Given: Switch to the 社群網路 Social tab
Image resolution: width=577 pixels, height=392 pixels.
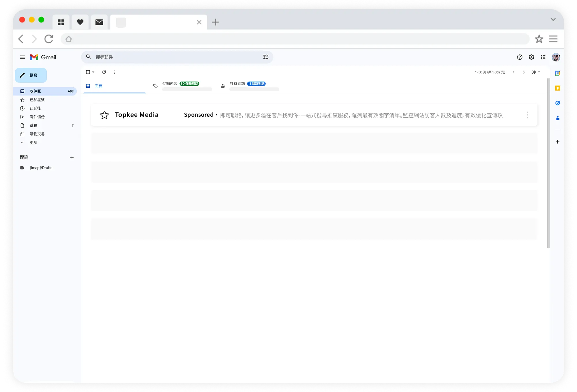Looking at the screenshot, I should coord(237,84).
